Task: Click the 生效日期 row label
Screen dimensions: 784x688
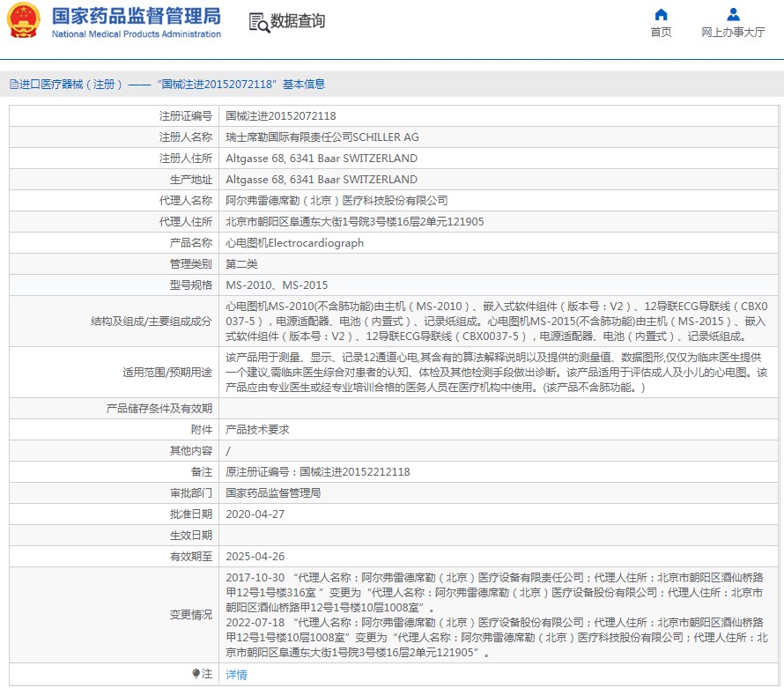Action: [x=191, y=536]
